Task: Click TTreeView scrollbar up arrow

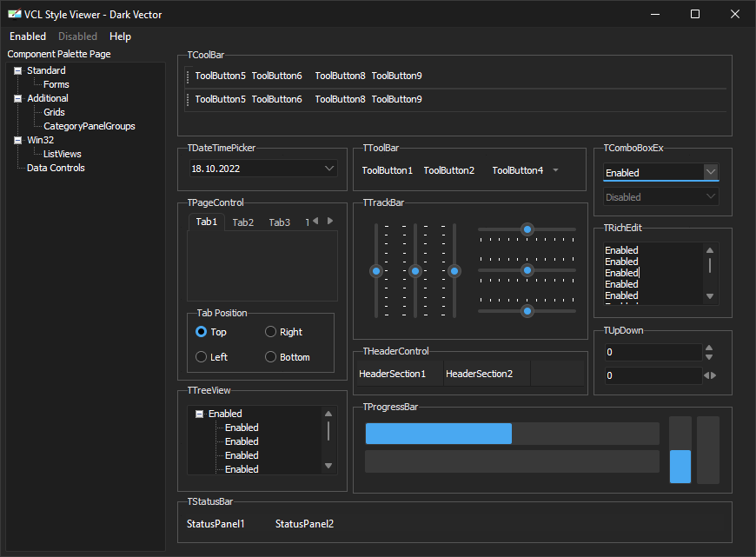Action: (328, 414)
